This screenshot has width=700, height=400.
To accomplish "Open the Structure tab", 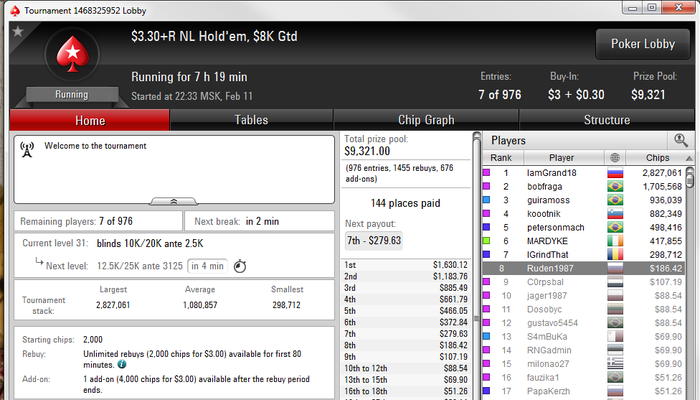I will (x=607, y=120).
